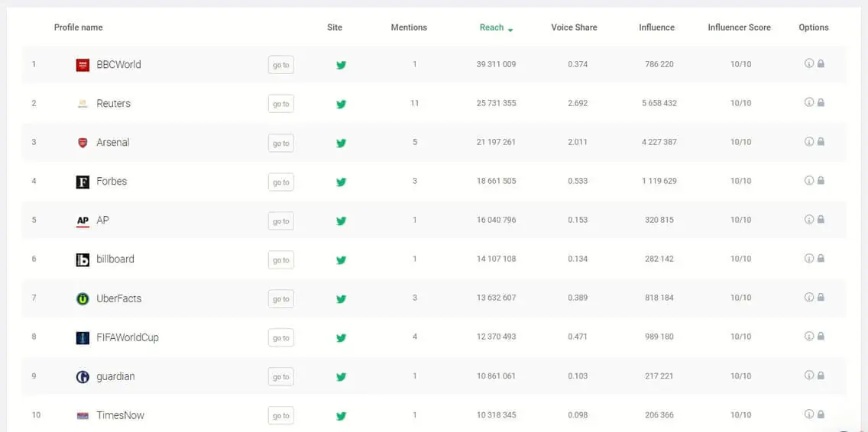Open the Twitter icon in FIFAWorldCup row
Viewport: 868px width, 432px height.
341,337
